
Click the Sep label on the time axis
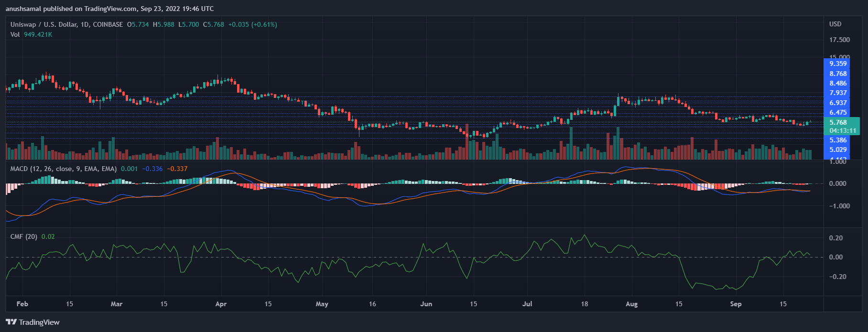click(736, 304)
